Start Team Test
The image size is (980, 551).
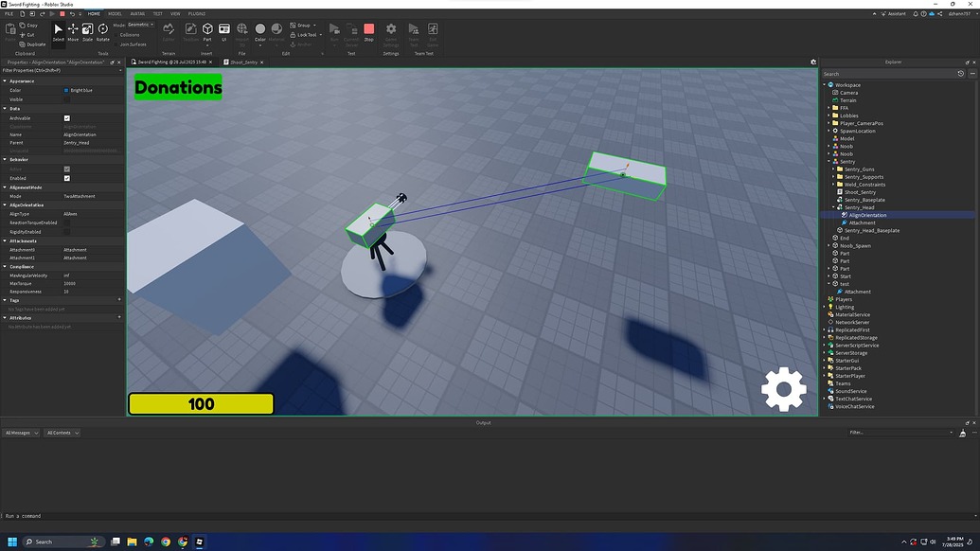pyautogui.click(x=414, y=31)
